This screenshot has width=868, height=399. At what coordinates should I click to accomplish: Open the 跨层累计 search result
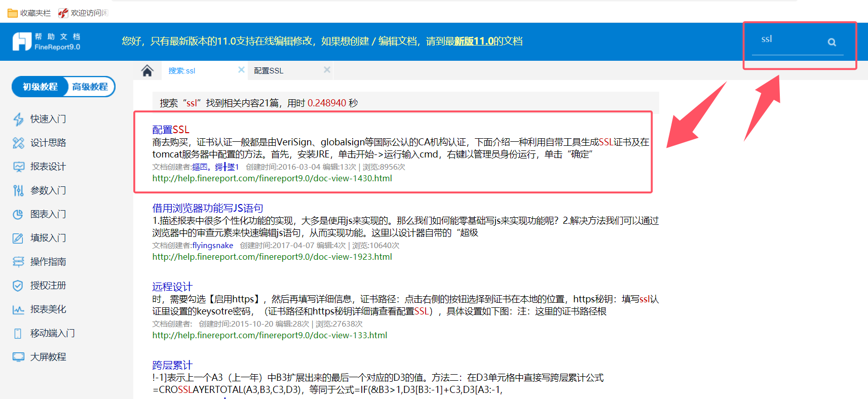pyautogui.click(x=172, y=365)
